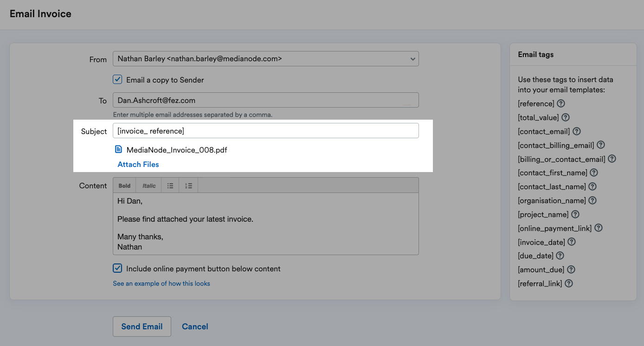Open help icon next to [amount_due] tag
The image size is (644, 346).
(571, 269)
